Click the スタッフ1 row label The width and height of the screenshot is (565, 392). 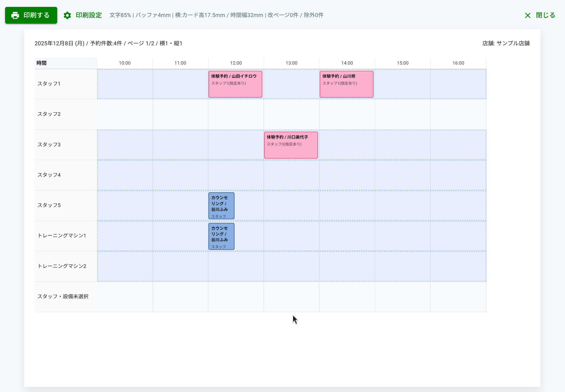pos(49,84)
